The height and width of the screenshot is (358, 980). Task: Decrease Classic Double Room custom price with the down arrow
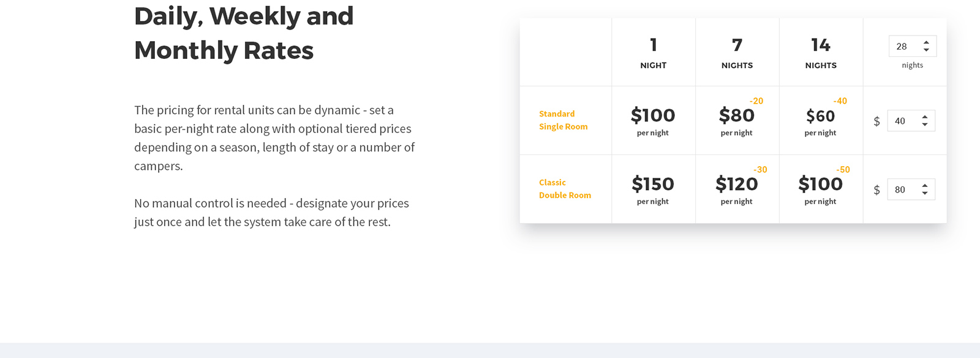click(925, 194)
